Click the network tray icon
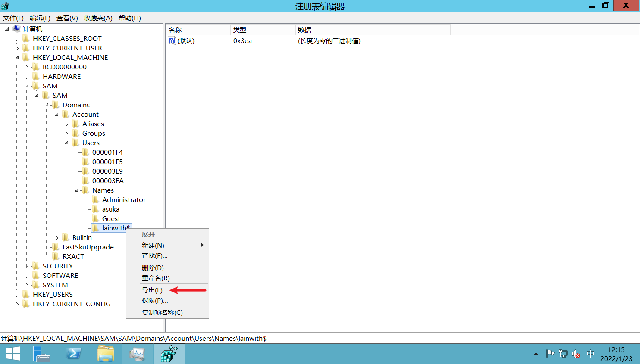This screenshot has width=640, height=364. [563, 354]
